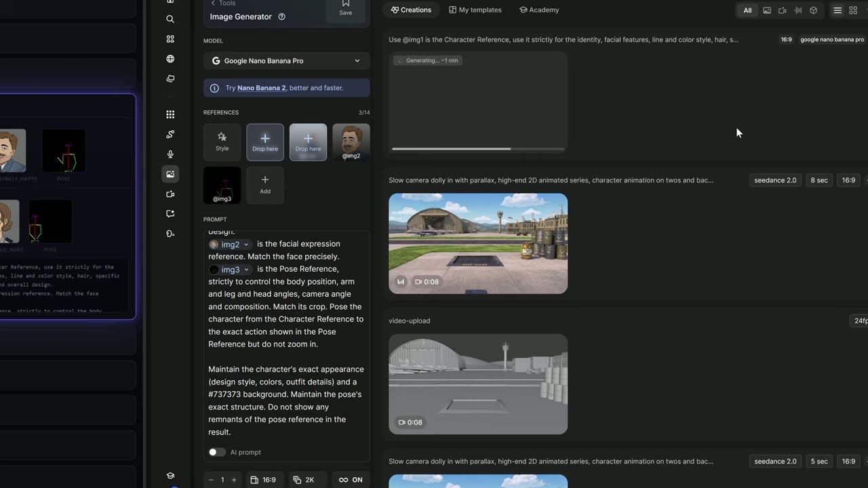Enable list view layout
This screenshot has height=488, width=868.
tap(837, 10)
